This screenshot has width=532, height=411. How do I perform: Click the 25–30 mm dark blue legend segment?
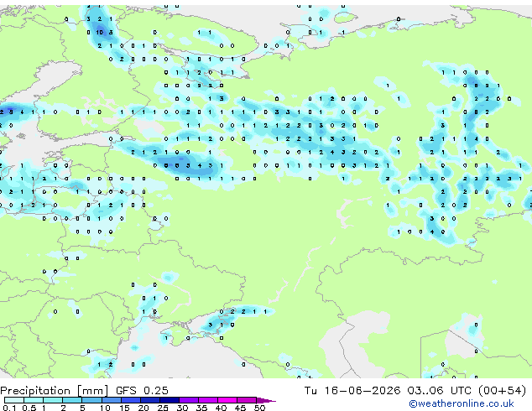point(169,400)
